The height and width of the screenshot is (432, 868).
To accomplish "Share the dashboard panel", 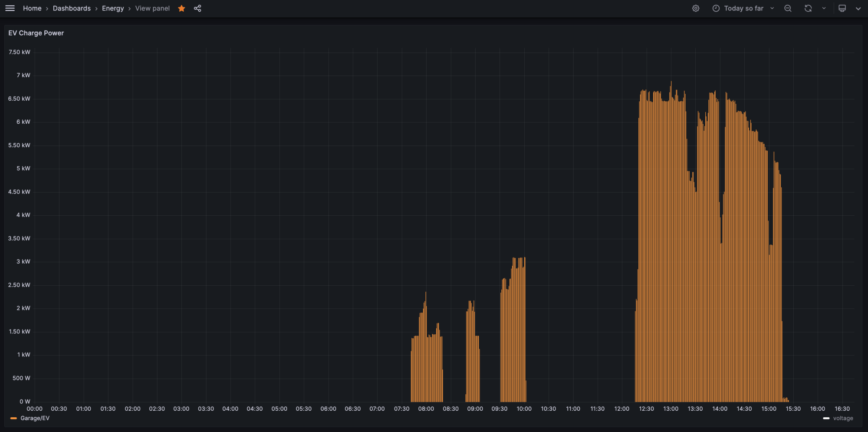I will tap(197, 8).
